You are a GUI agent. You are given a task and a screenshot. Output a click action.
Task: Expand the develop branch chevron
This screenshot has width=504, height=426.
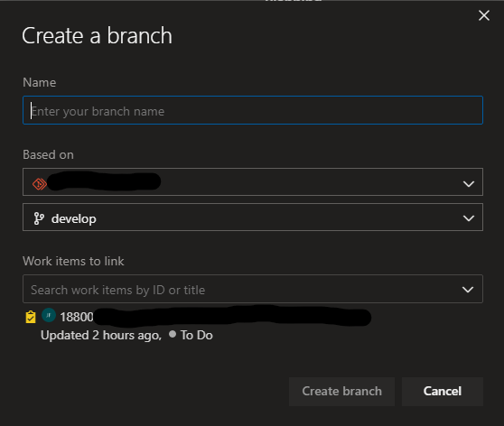click(x=468, y=218)
